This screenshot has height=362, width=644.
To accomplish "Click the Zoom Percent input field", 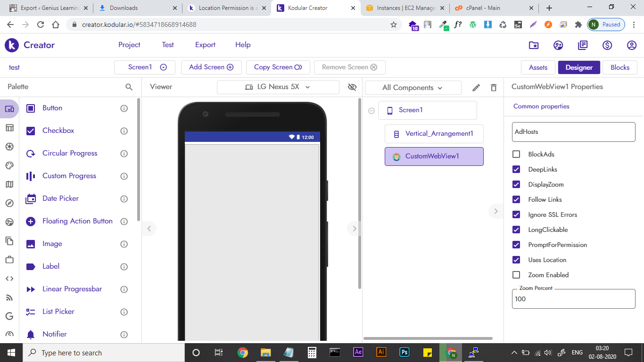I will tap(573, 299).
